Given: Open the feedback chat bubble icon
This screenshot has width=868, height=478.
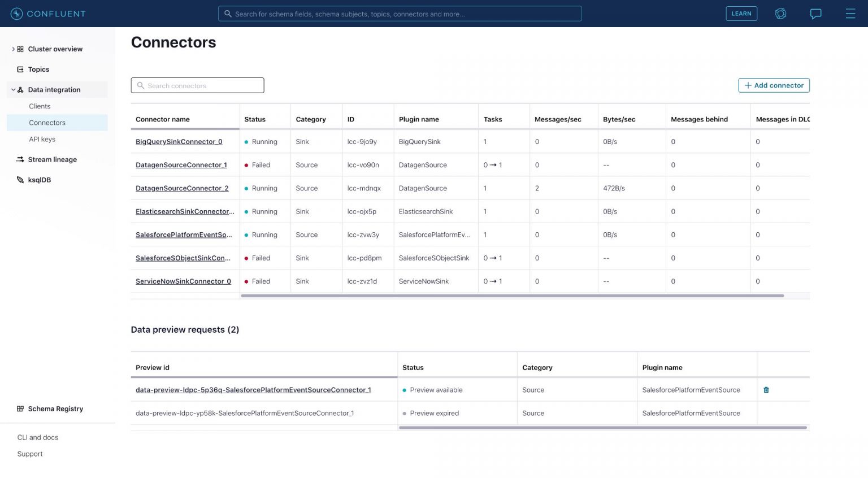Looking at the screenshot, I should pyautogui.click(x=815, y=13).
